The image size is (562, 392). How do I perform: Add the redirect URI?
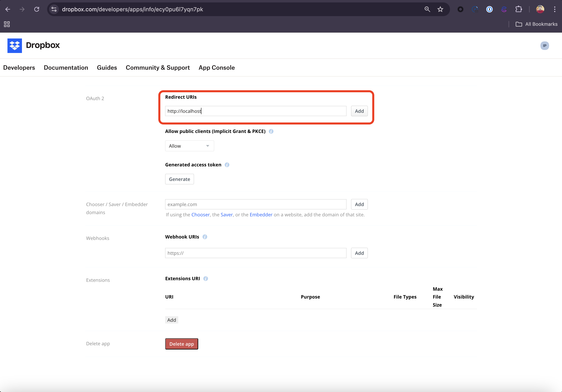click(x=359, y=111)
